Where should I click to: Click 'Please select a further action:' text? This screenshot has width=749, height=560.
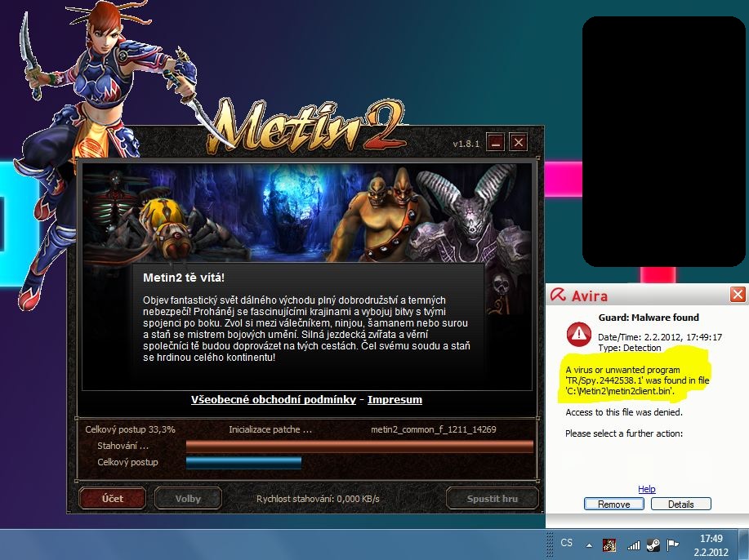pyautogui.click(x=624, y=433)
